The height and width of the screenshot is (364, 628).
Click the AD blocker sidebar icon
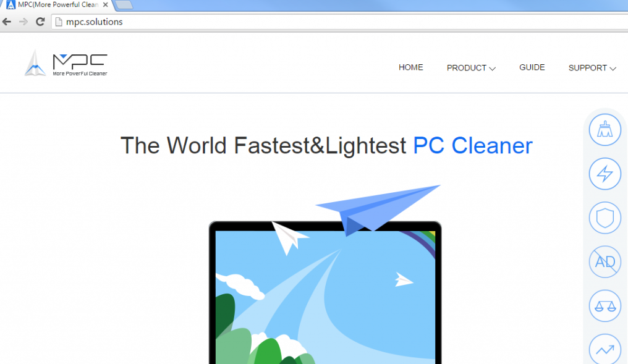click(x=605, y=262)
